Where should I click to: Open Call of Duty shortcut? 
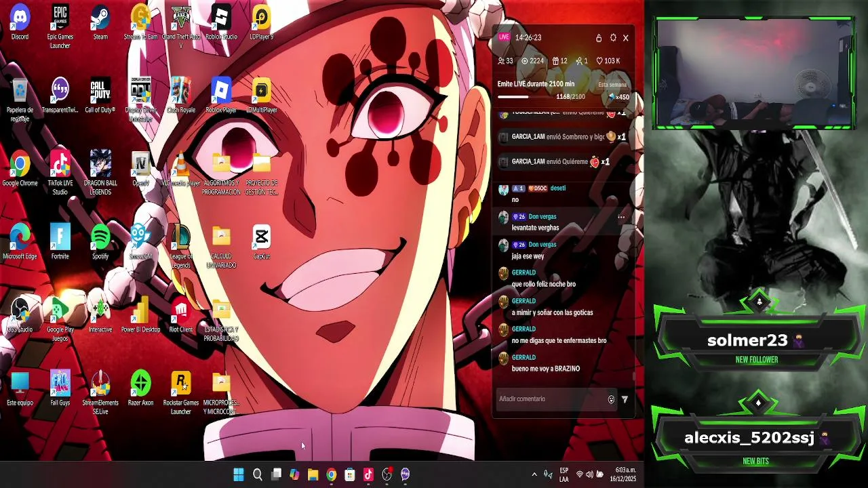pos(100,95)
